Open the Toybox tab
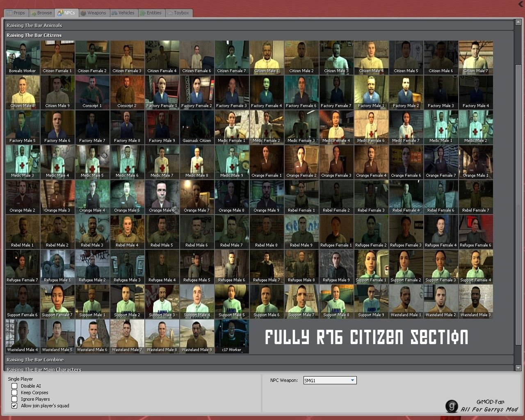525x420 pixels. (x=179, y=13)
